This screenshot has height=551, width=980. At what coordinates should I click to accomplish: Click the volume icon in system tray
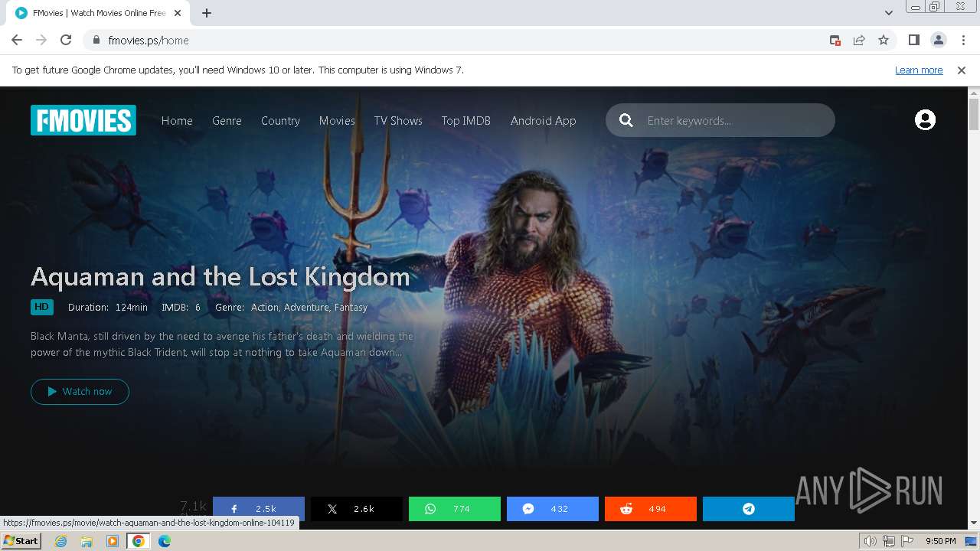(x=871, y=541)
